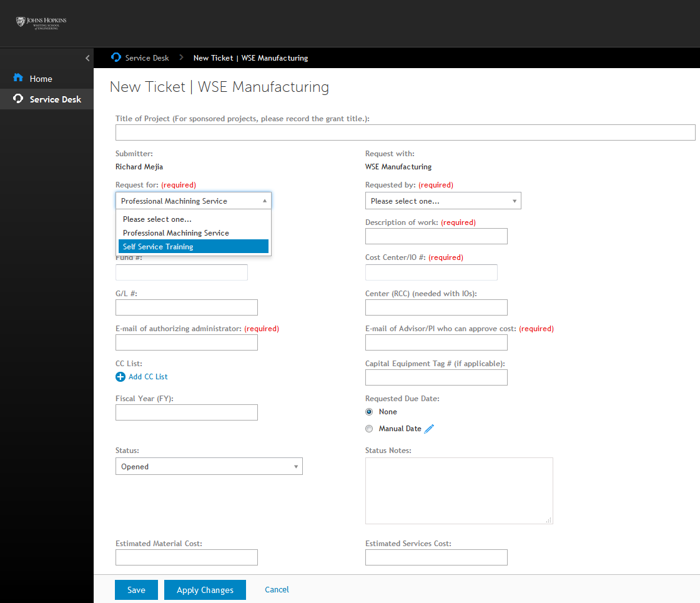700x603 pixels.
Task: Click the Home house icon in the sidebar
Action: (18, 77)
